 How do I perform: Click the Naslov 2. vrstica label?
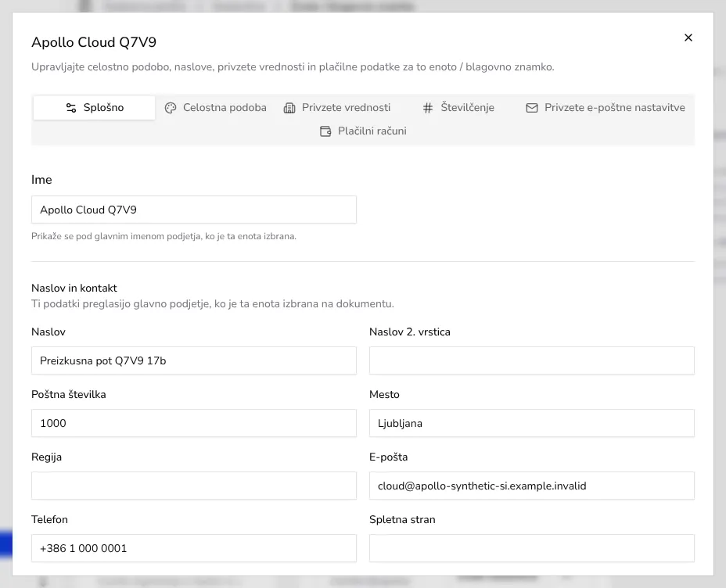click(410, 332)
